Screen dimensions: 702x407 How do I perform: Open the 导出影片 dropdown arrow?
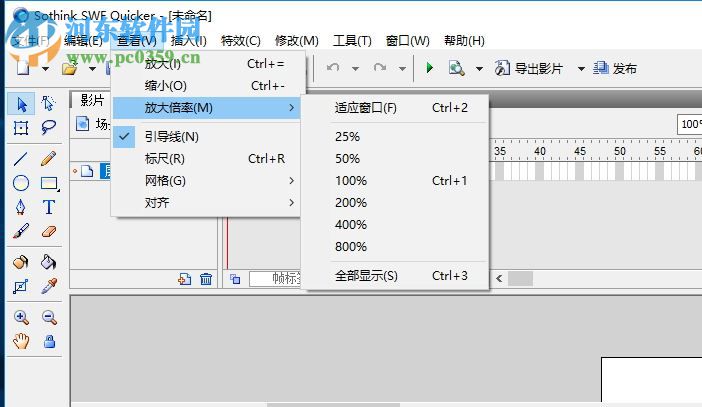pos(581,69)
